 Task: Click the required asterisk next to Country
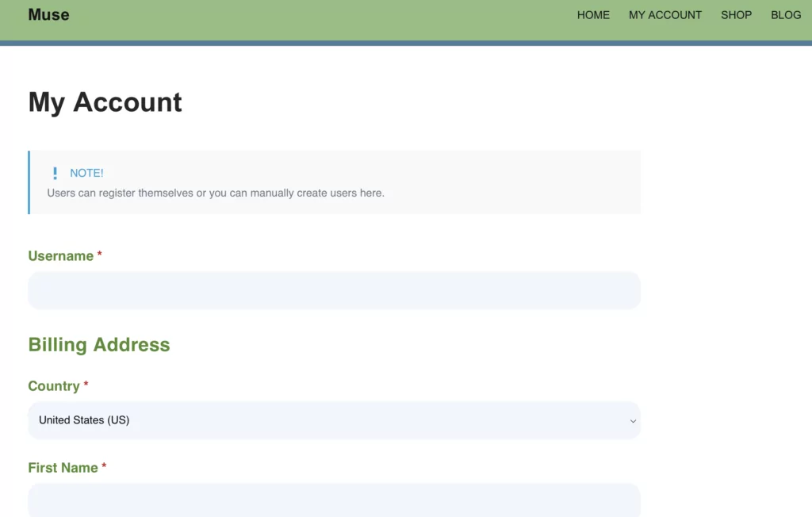(86, 385)
